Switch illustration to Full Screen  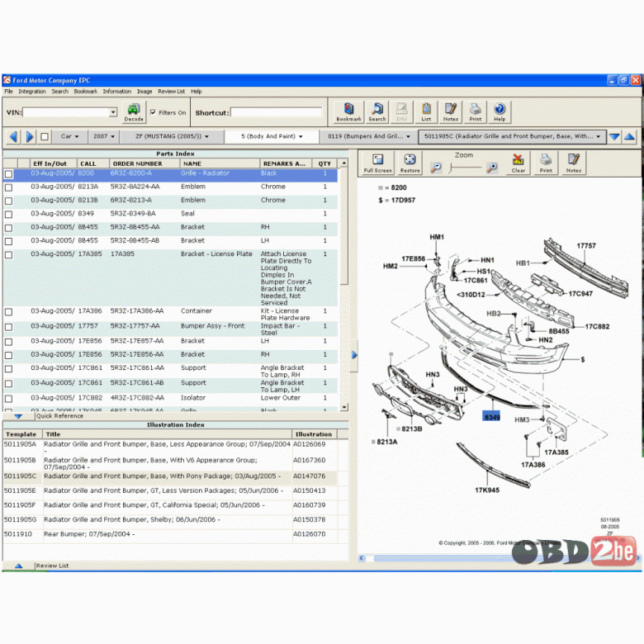click(377, 163)
